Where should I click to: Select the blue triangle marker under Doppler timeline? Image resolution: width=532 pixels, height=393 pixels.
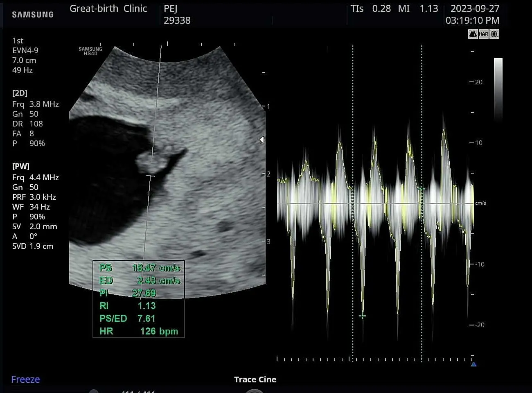coord(473,364)
